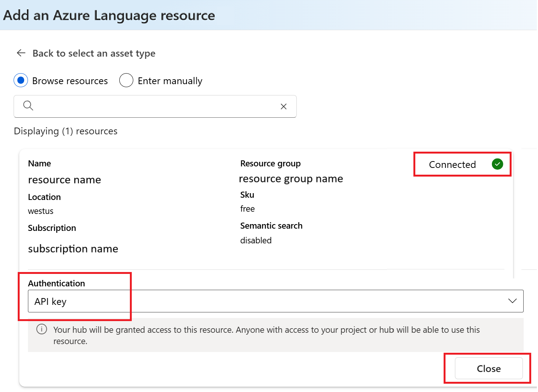Click the back arrow icon
The width and height of the screenshot is (538, 392).
[21, 53]
